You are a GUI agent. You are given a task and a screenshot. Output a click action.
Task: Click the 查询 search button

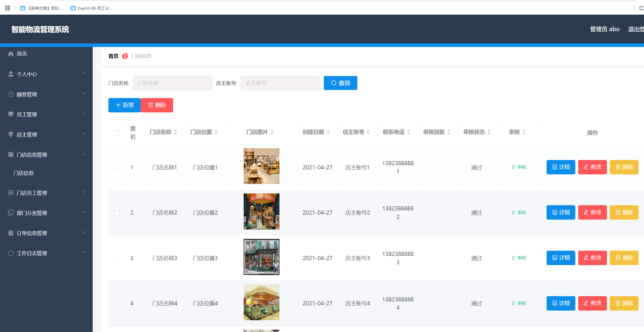pos(340,83)
